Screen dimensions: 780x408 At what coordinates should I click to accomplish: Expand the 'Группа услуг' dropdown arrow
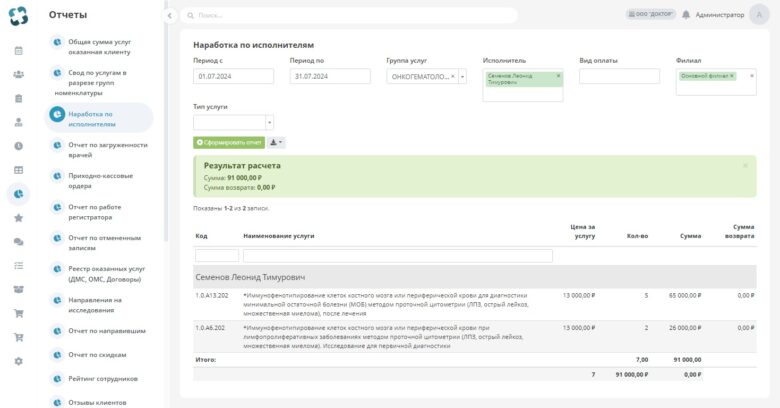pos(463,76)
